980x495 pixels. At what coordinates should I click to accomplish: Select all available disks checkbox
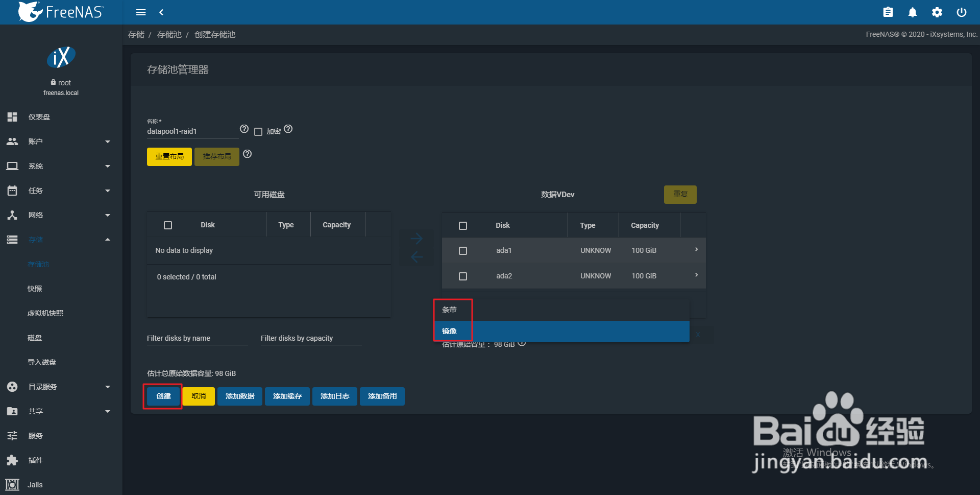[168, 225]
